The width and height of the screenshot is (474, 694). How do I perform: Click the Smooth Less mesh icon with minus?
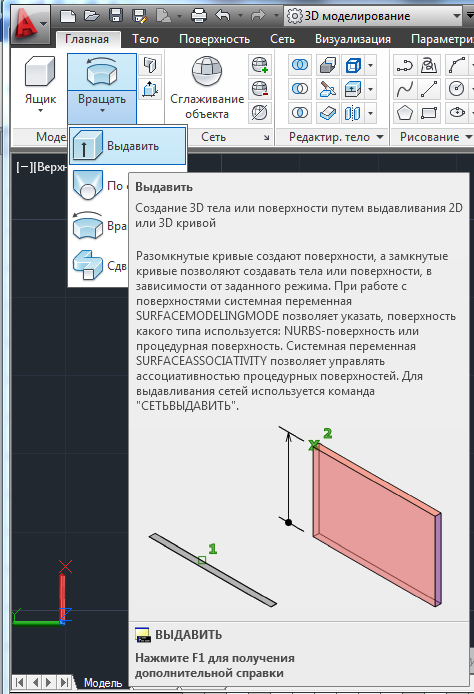260,89
